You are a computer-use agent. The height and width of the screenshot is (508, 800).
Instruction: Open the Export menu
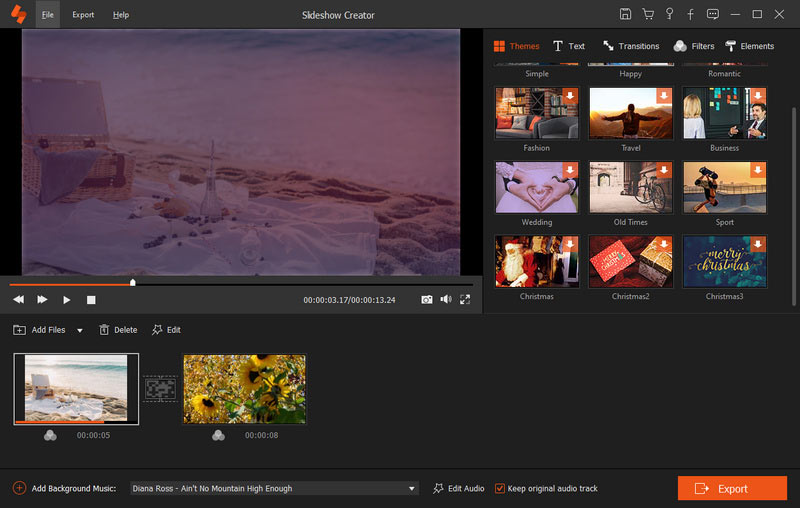click(83, 15)
